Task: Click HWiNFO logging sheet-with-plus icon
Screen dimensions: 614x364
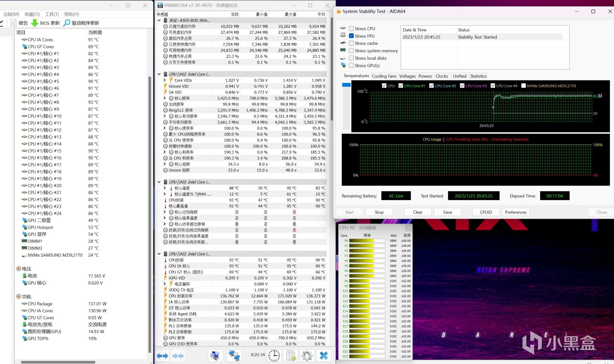Action: click(x=291, y=356)
